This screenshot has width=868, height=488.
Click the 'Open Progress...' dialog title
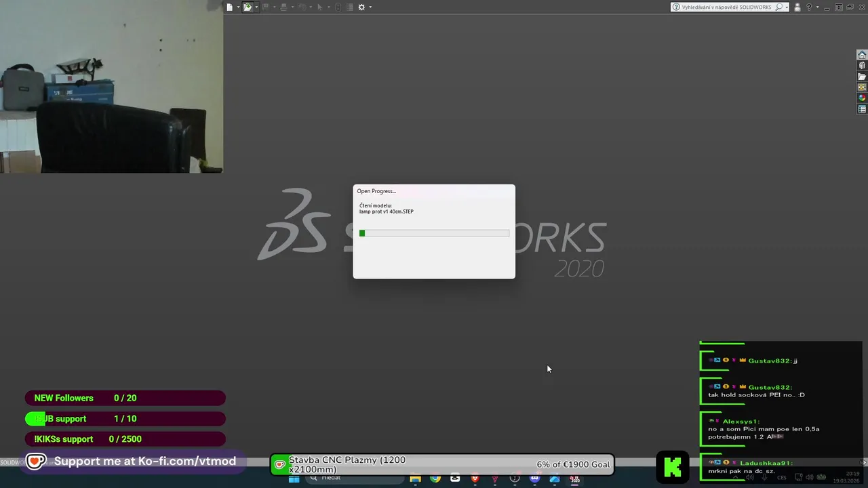376,191
